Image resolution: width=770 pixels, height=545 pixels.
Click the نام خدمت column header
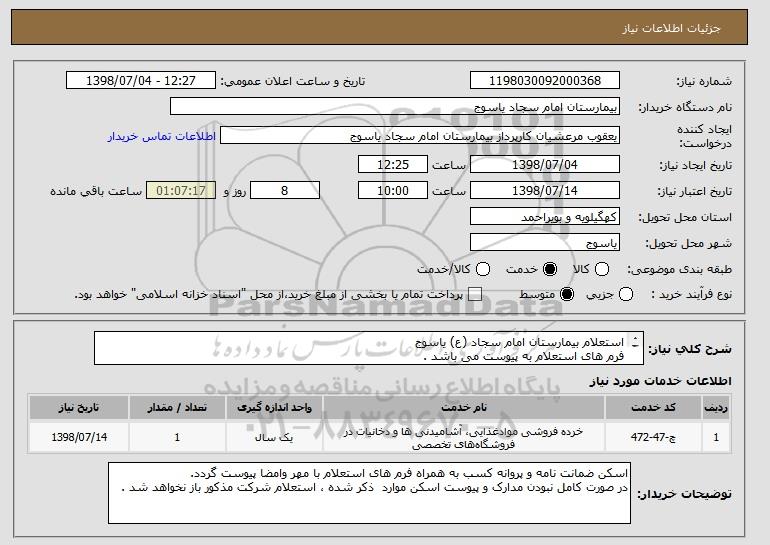(464, 408)
